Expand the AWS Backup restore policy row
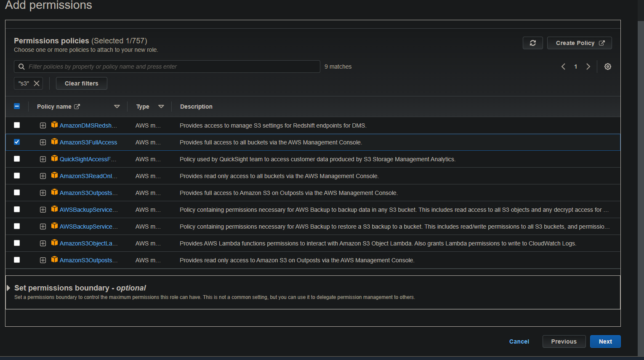The image size is (644, 360). [43, 227]
